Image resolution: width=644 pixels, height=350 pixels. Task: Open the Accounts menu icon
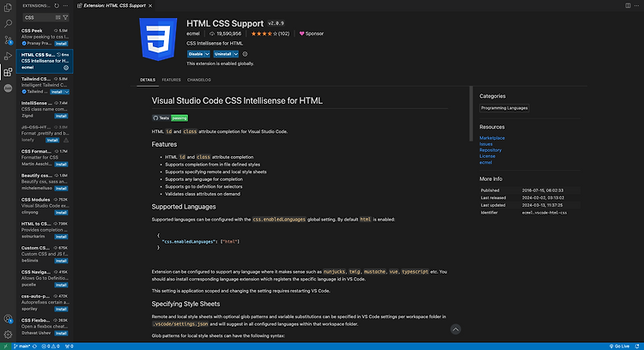pyautogui.click(x=8, y=318)
